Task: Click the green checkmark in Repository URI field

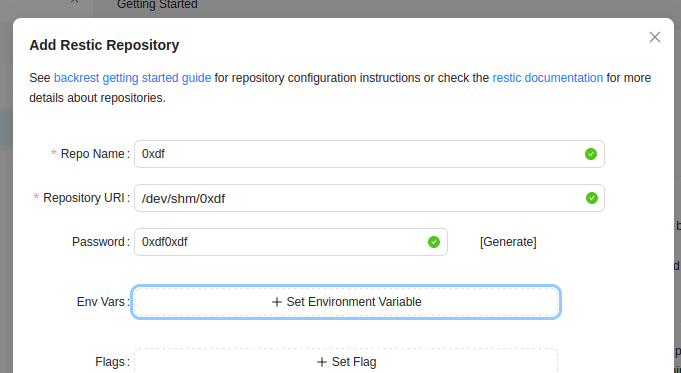Action: [x=592, y=198]
